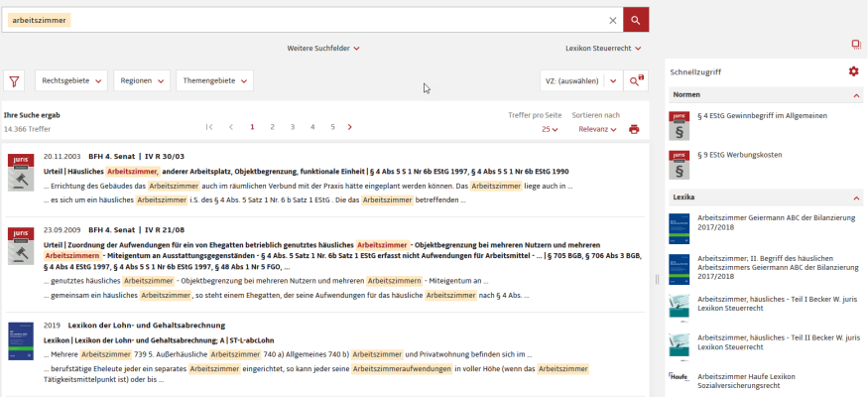Expand Weitere Suchfelder
Screen dimensions: 868x397
[x=323, y=48]
